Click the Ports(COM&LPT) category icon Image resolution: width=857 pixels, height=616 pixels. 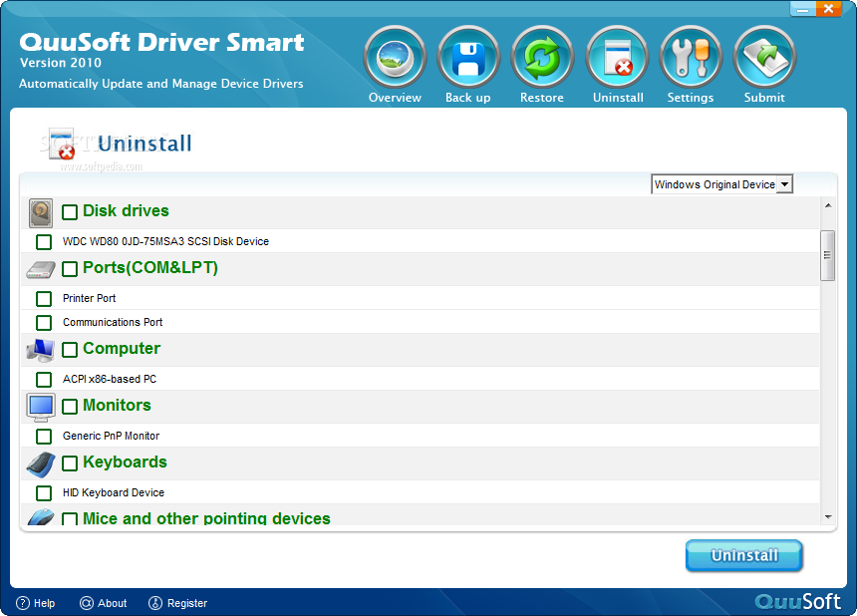41,269
